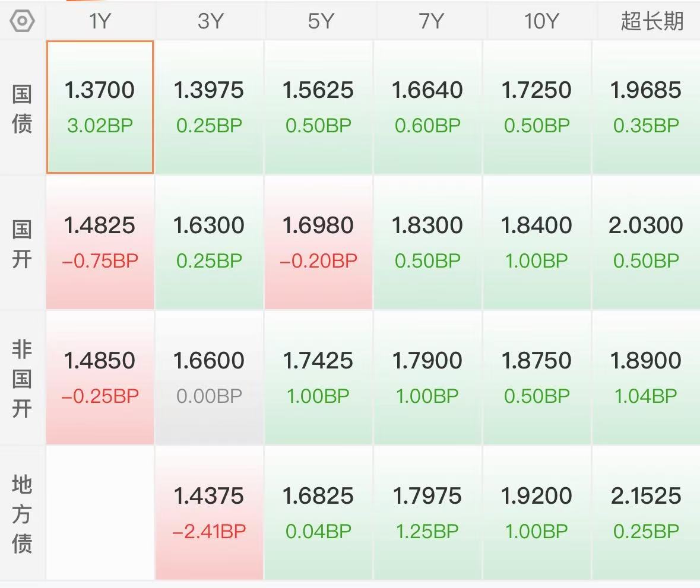This screenshot has height=588, width=700.
Task: Open the 地方债 超长期 cell showing 2.1525
Action: pos(646,513)
